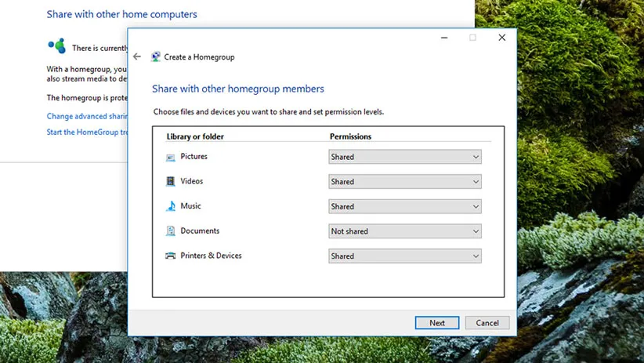Click the Library or folder column header
Viewport: 644px width, 363px height.
click(195, 136)
